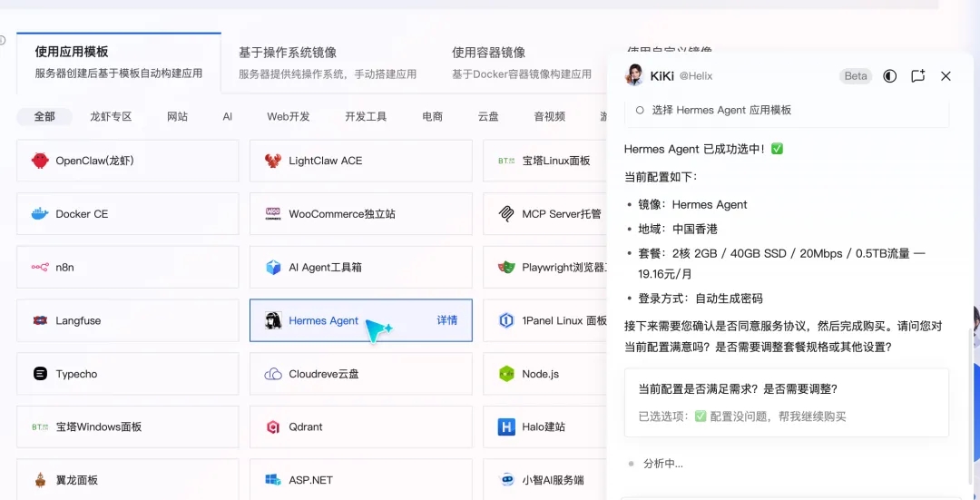Select the 龙虾专区 category filter
The height and width of the screenshot is (500, 980).
coord(111,117)
